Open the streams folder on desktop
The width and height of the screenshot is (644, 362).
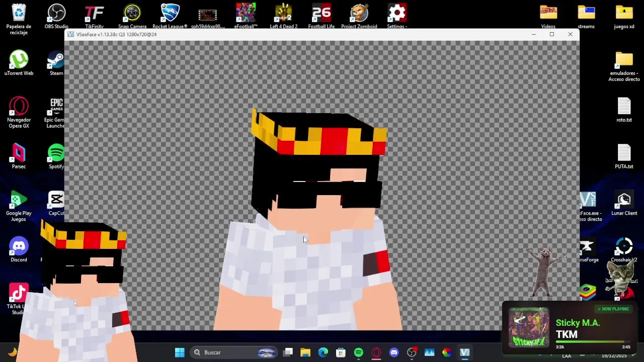pos(586,17)
